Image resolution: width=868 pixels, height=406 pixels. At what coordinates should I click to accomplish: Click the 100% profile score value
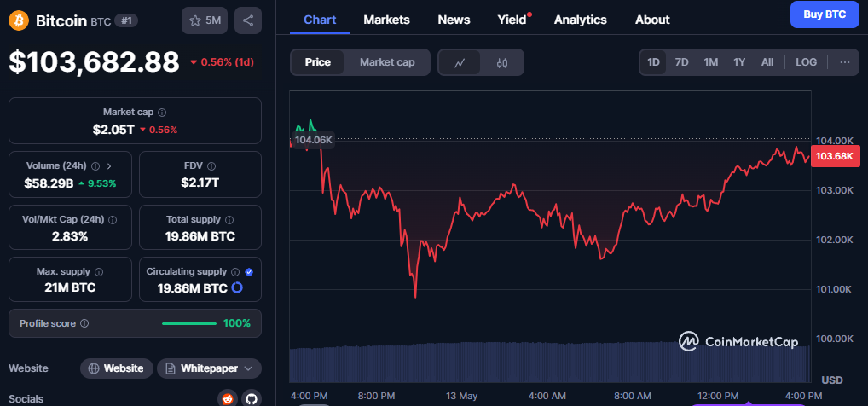237,323
